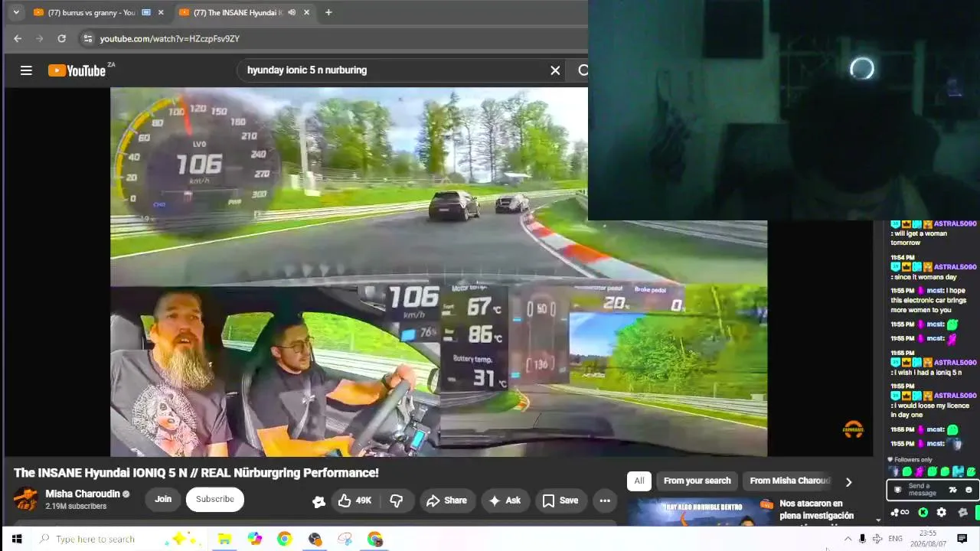This screenshot has width=980, height=551.
Task: Subscribe to Misha Charoudin
Action: [x=214, y=499]
